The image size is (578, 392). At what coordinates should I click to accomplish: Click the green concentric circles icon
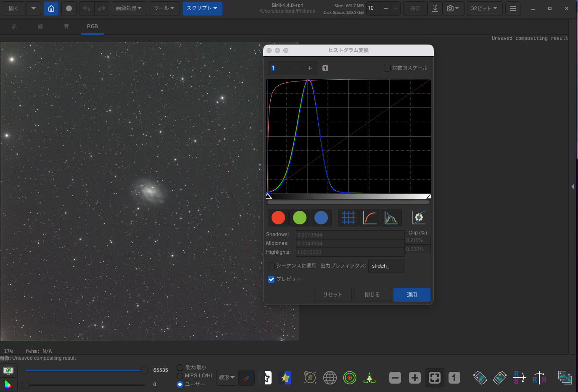pos(349,378)
